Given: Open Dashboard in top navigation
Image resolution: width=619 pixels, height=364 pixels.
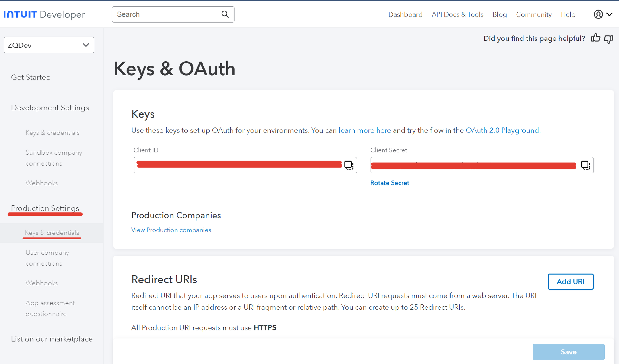Looking at the screenshot, I should pyautogui.click(x=405, y=14).
